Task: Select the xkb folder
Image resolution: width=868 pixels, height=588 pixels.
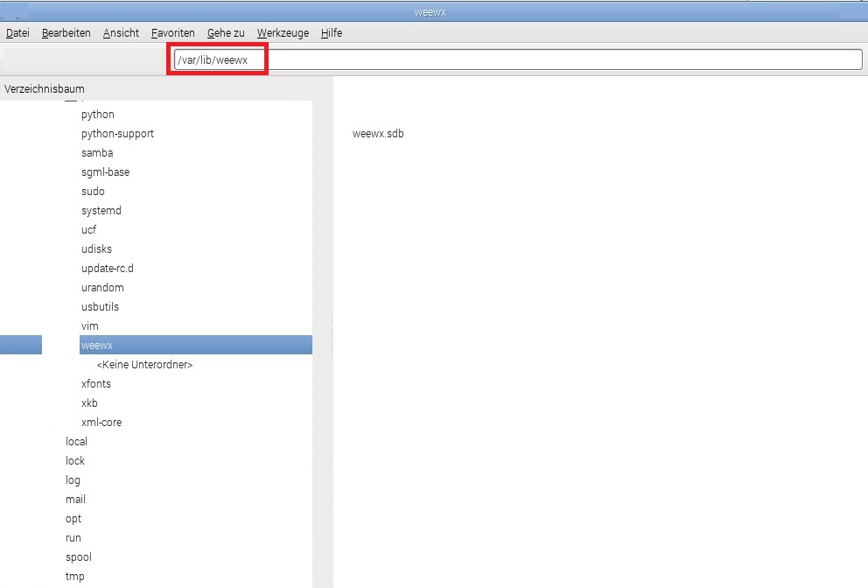Action: (x=89, y=403)
